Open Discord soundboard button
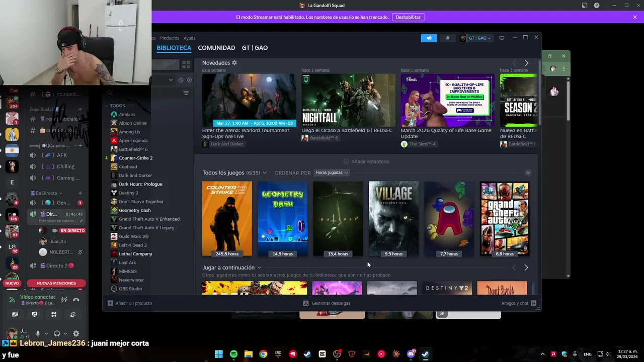644x362 pixels. click(x=73, y=314)
